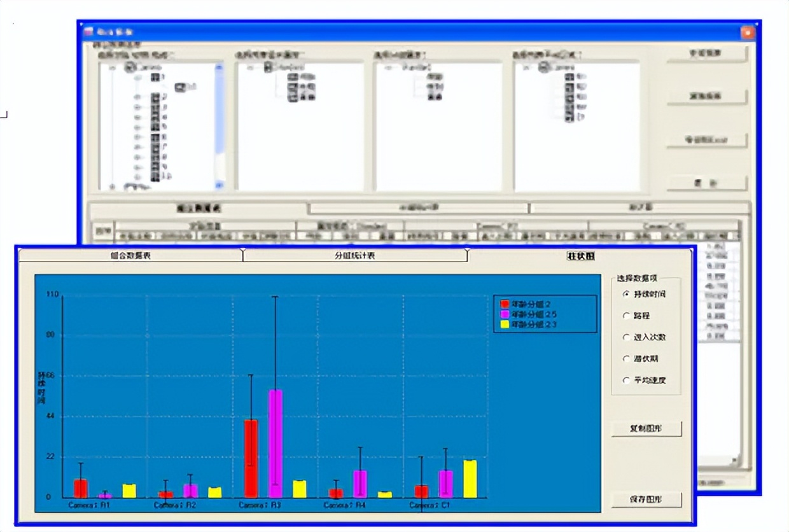Select the Camera root icon in first tree panel

[130, 67]
